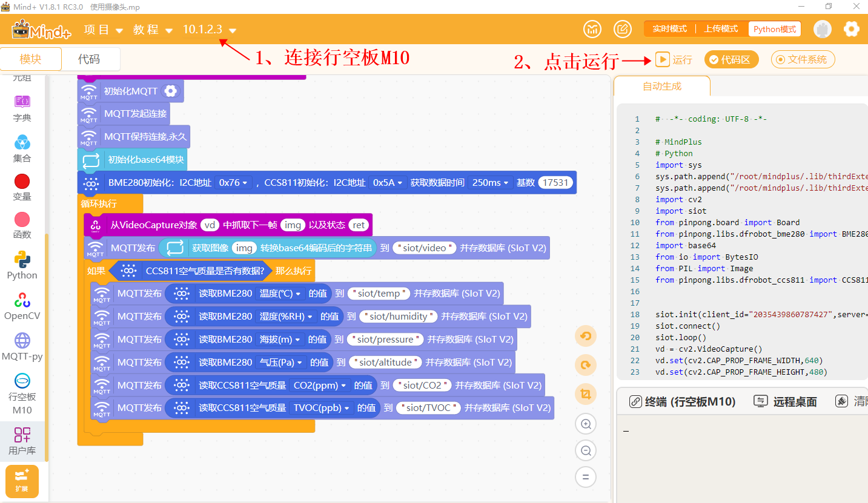868x503 pixels.
Task: Open the BME280 I2C address 0x76 dropdown
Action: coord(233,182)
